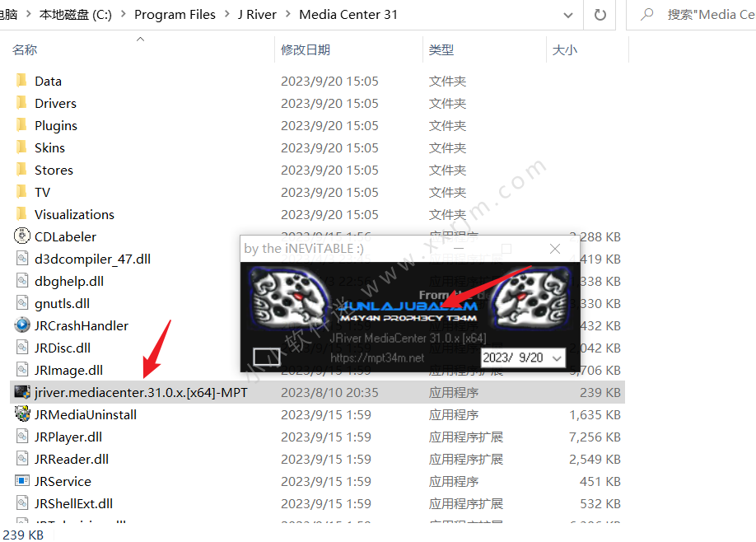Click the unlabeled patch button in patcher
The height and width of the screenshot is (542, 756).
click(x=267, y=357)
